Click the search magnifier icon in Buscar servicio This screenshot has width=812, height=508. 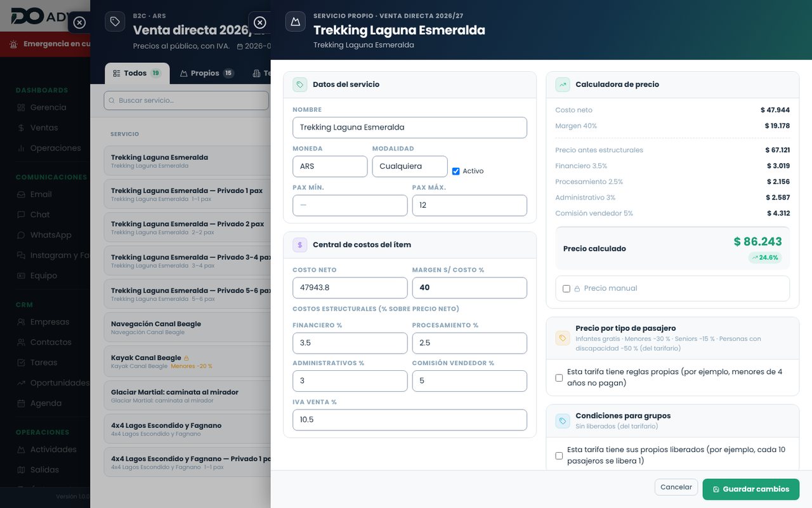pos(112,100)
